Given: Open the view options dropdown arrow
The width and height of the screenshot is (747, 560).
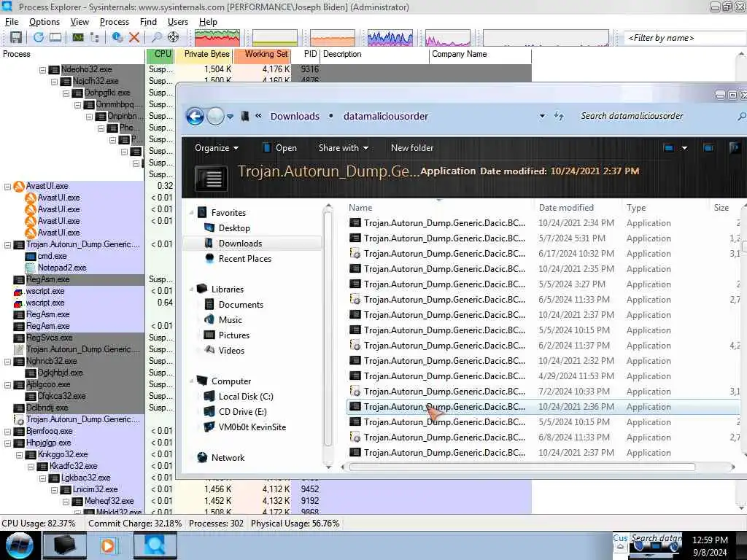Looking at the screenshot, I should click(x=684, y=148).
